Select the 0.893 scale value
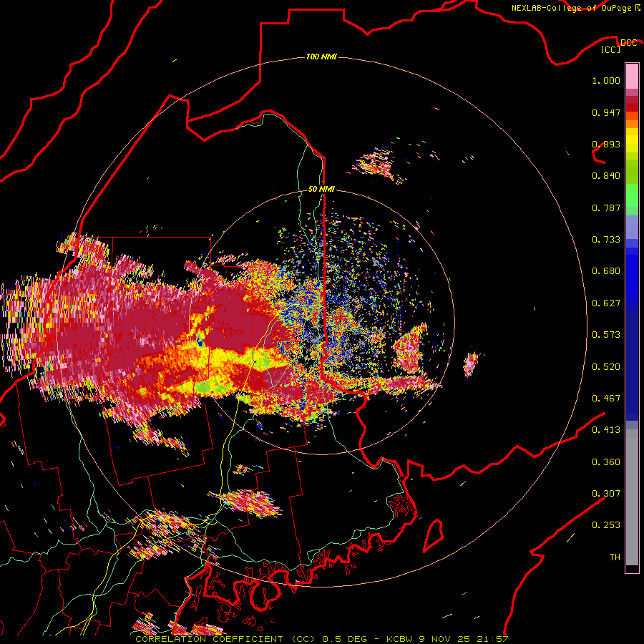 click(606, 144)
